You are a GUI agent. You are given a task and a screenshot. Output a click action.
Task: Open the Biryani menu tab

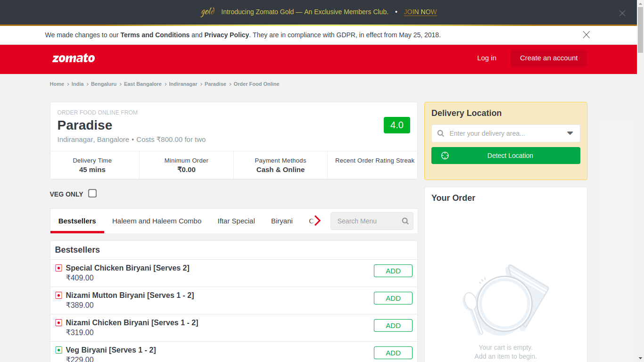[282, 221]
